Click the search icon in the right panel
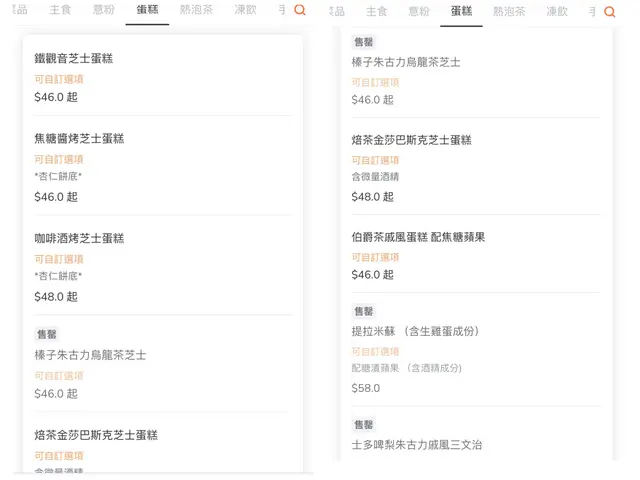Image resolution: width=640 pixels, height=480 pixels. coord(610,12)
